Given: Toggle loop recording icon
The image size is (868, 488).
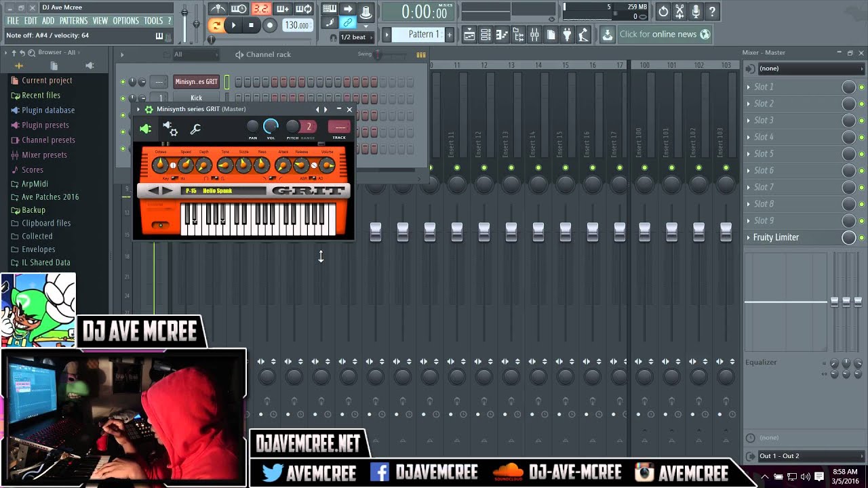Looking at the screenshot, I should (x=304, y=9).
